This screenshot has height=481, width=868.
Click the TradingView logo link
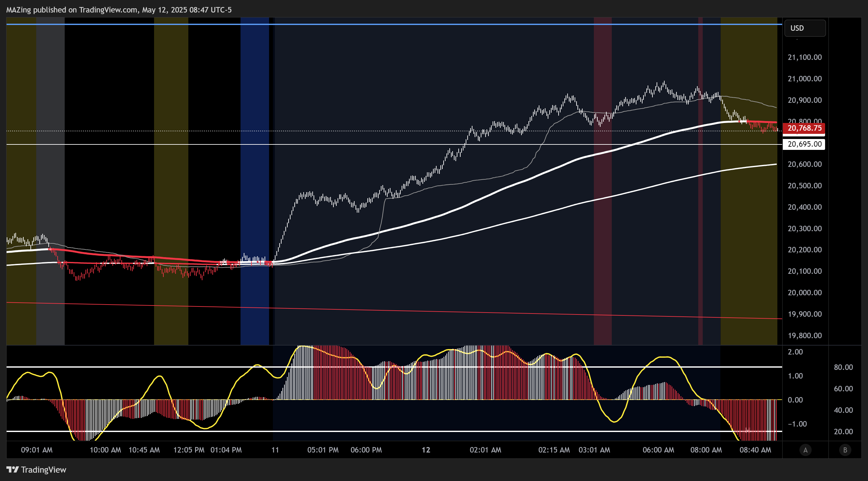pyautogui.click(x=37, y=469)
